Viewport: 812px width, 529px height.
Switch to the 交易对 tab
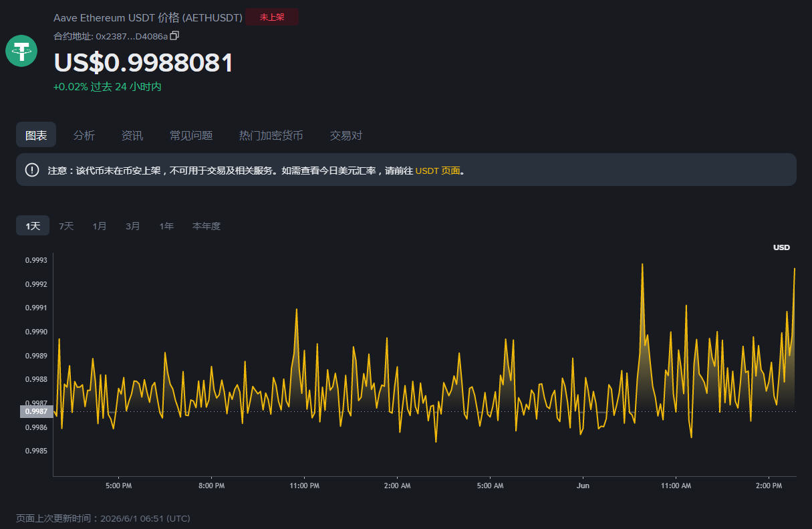pyautogui.click(x=346, y=135)
